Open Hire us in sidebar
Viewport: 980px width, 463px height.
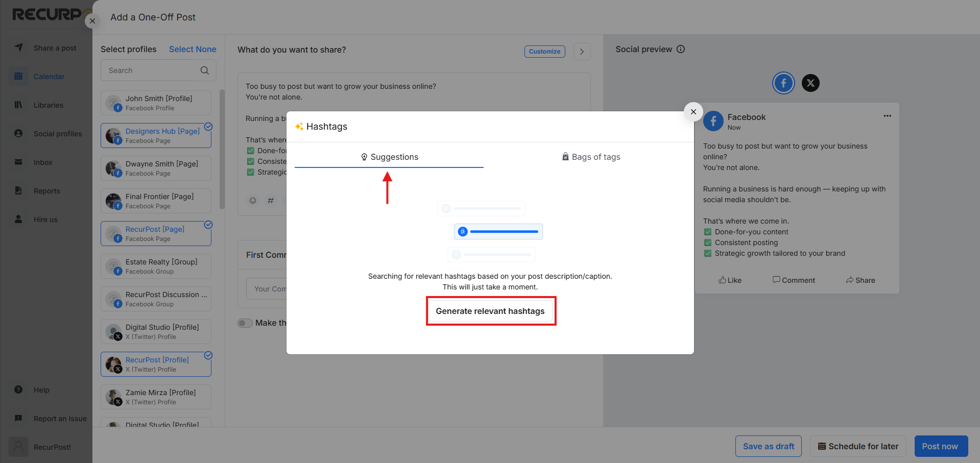click(45, 220)
